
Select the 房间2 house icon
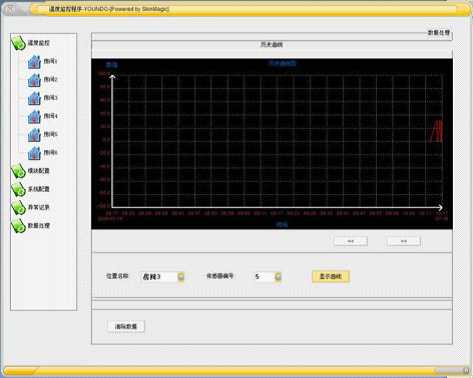34,80
